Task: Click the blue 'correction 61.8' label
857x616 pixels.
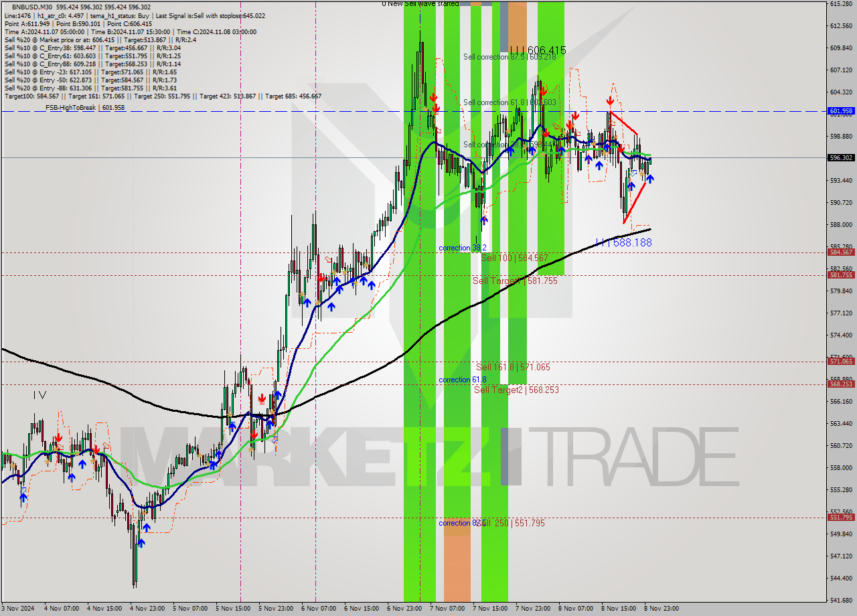Action: click(x=463, y=380)
